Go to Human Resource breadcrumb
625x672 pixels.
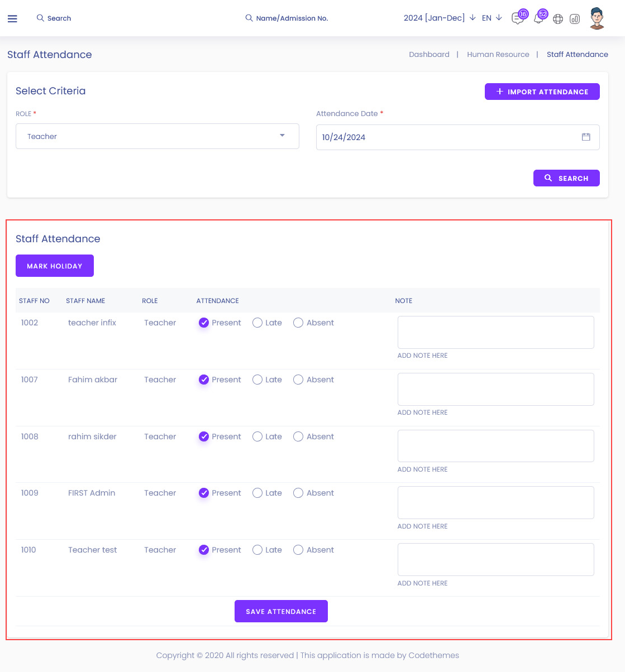tap(498, 54)
